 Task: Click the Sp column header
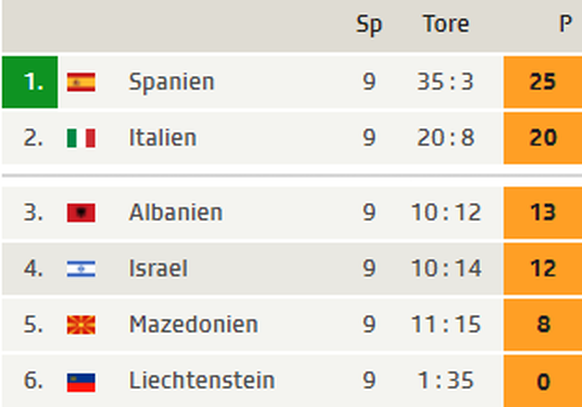[369, 25]
